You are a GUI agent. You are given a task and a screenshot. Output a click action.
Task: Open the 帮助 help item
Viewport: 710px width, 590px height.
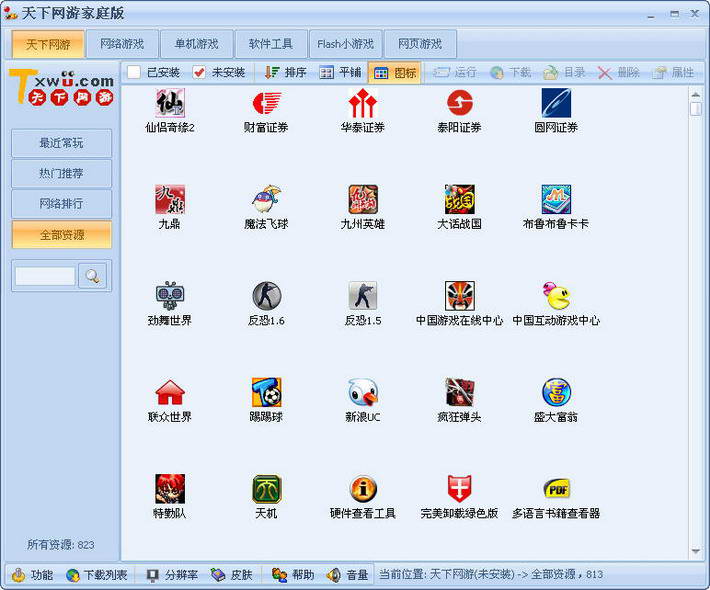[293, 575]
